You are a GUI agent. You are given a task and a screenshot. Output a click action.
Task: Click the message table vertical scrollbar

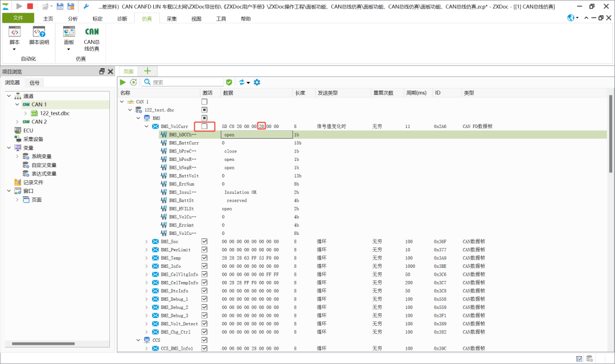coord(610,133)
